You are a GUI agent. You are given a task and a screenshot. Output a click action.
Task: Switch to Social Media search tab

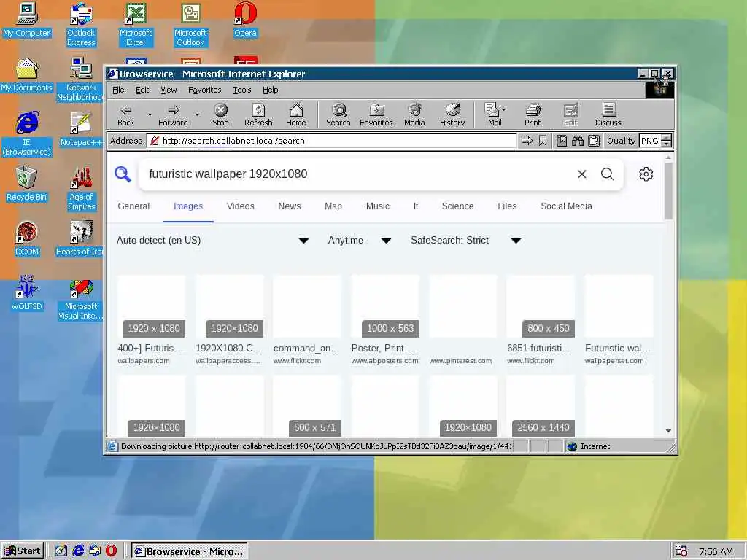tap(566, 206)
